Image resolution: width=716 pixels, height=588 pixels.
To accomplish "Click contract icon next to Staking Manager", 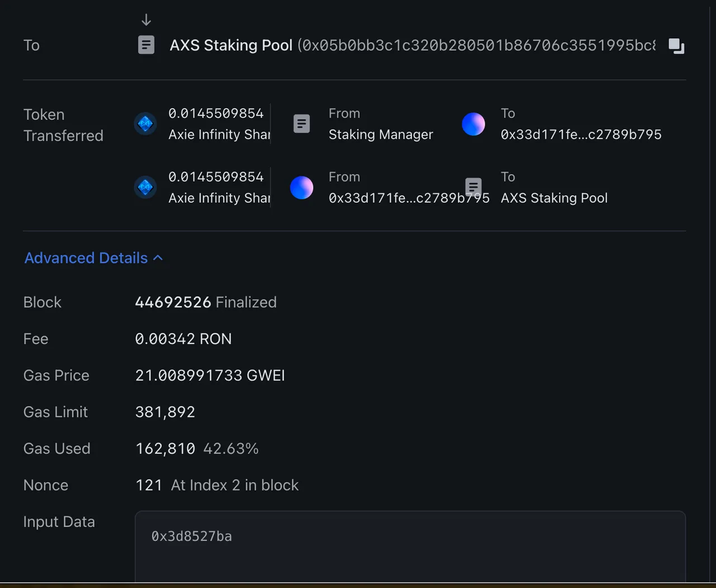I will click(x=302, y=124).
